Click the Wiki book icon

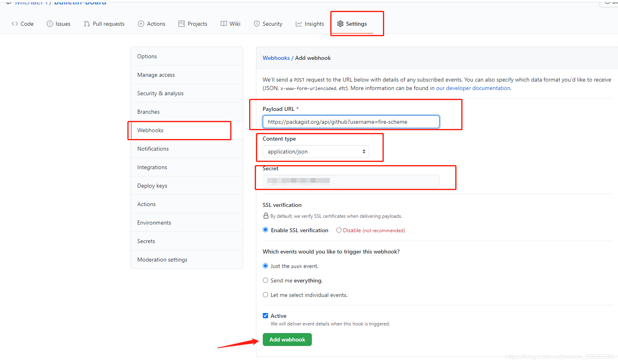224,24
